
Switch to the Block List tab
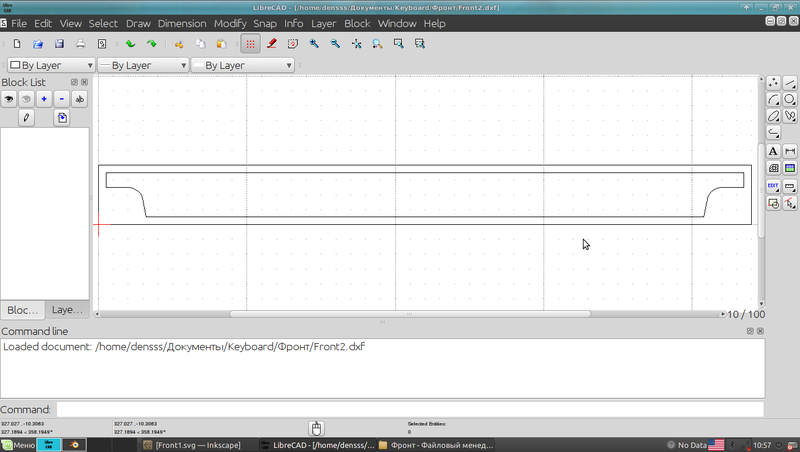click(x=22, y=310)
